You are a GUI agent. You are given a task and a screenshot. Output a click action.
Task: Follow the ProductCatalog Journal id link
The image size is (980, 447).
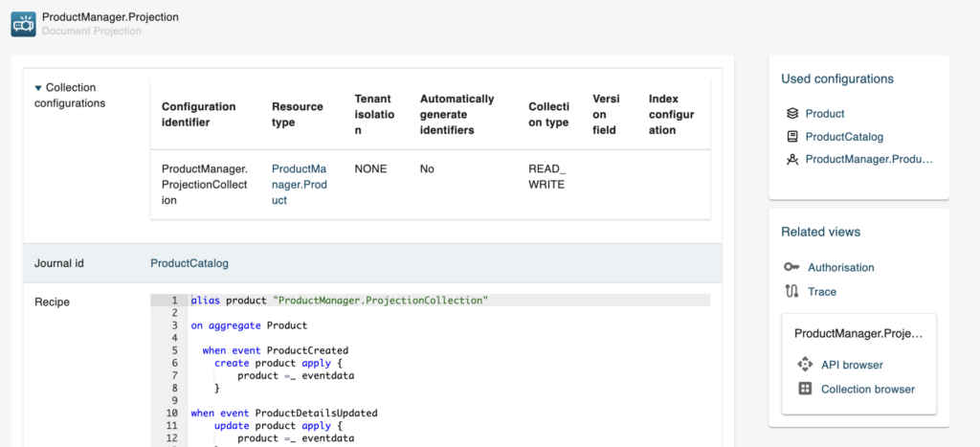(189, 263)
